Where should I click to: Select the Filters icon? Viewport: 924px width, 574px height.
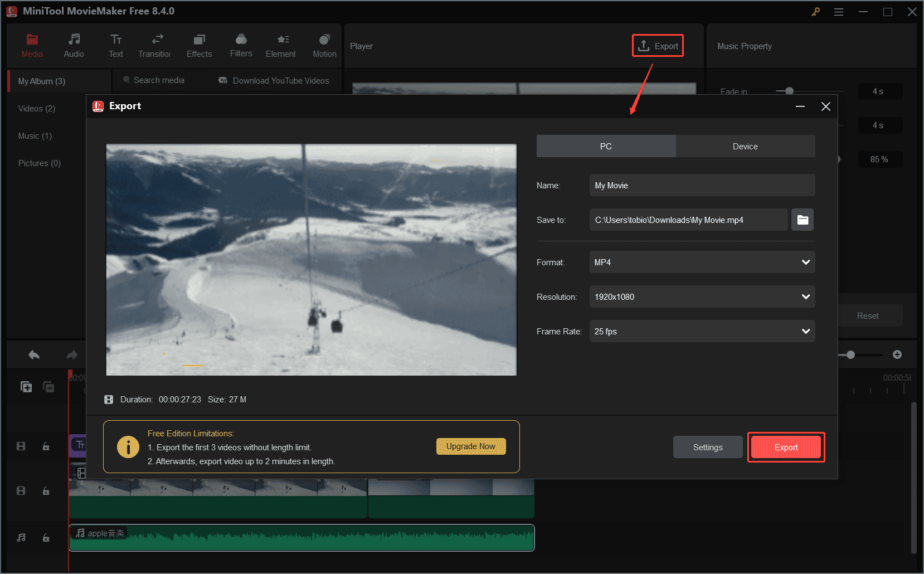(x=241, y=45)
